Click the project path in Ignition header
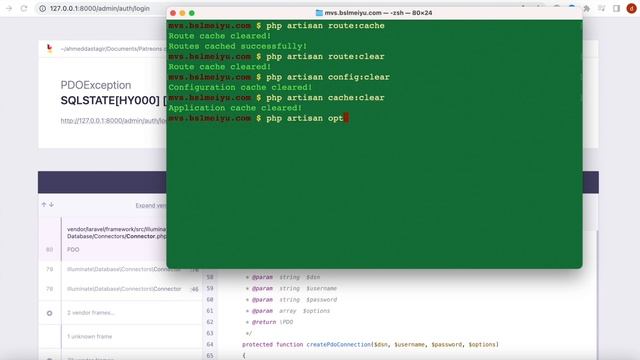Image resolution: width=640 pixels, height=360 pixels. point(113,49)
